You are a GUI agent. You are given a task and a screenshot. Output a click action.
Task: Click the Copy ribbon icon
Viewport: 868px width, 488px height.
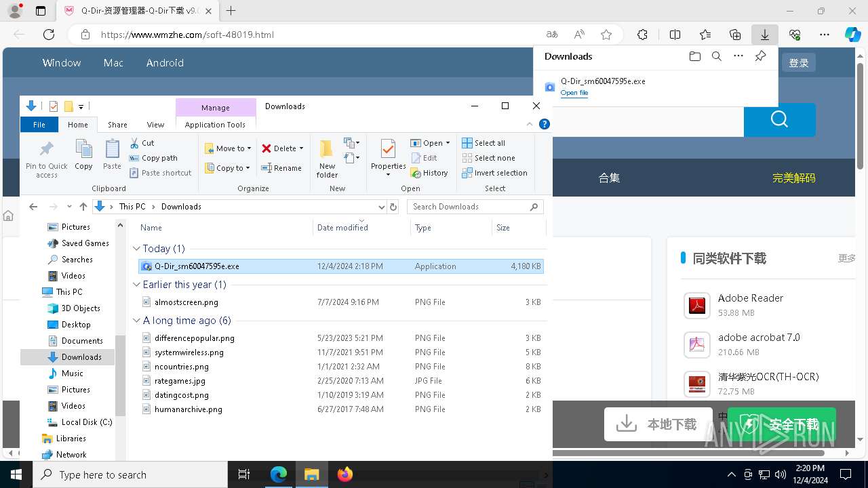click(83, 155)
